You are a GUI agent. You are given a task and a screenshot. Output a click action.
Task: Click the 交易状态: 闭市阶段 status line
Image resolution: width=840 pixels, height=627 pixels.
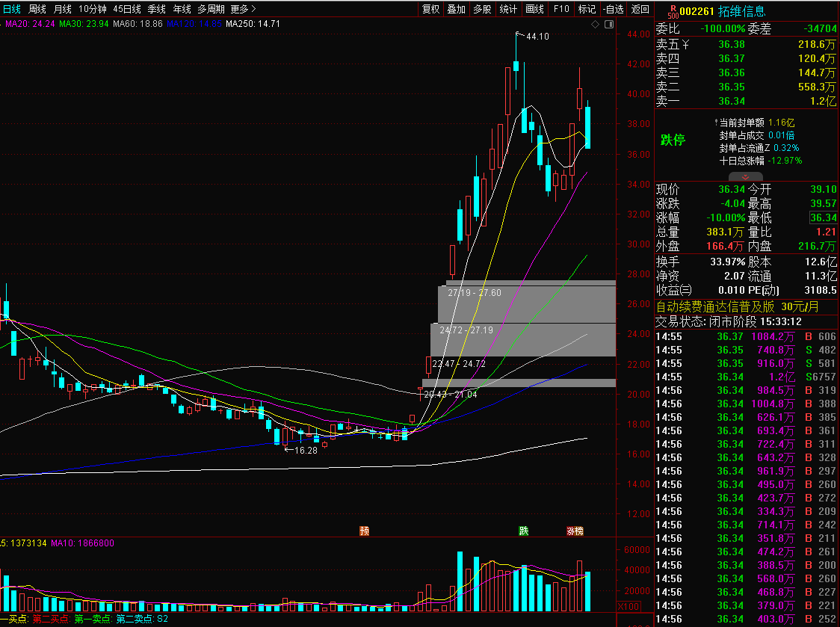[x=729, y=321]
